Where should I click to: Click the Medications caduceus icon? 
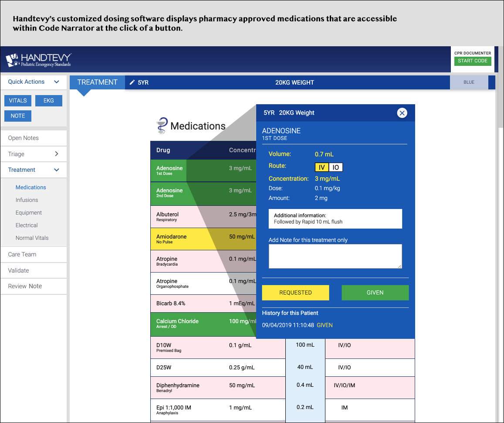click(x=162, y=126)
